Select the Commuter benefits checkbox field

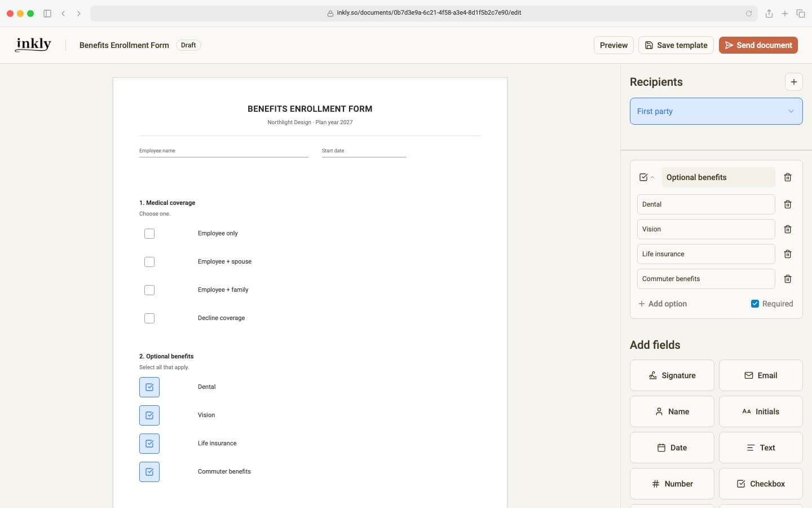click(x=149, y=472)
